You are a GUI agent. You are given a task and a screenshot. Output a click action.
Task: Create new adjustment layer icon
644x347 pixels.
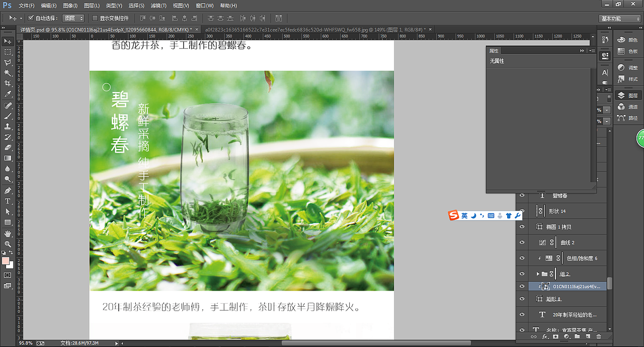click(566, 336)
